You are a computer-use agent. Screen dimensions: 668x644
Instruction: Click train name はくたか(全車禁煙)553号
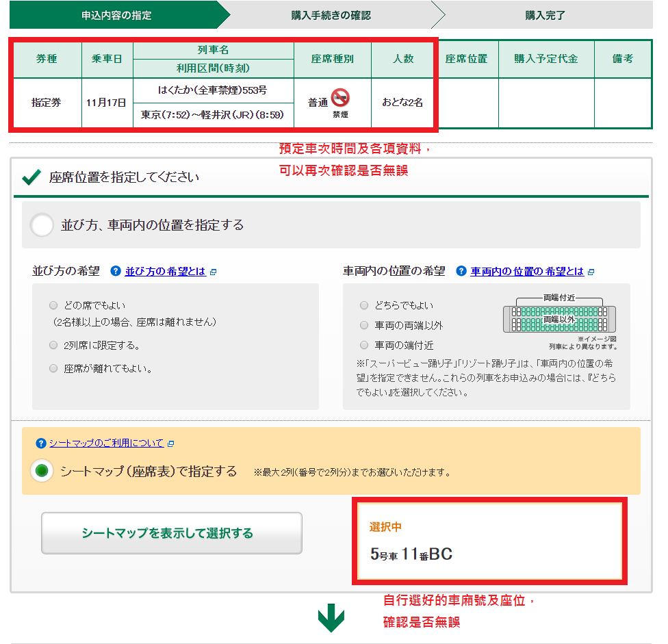tap(213, 90)
